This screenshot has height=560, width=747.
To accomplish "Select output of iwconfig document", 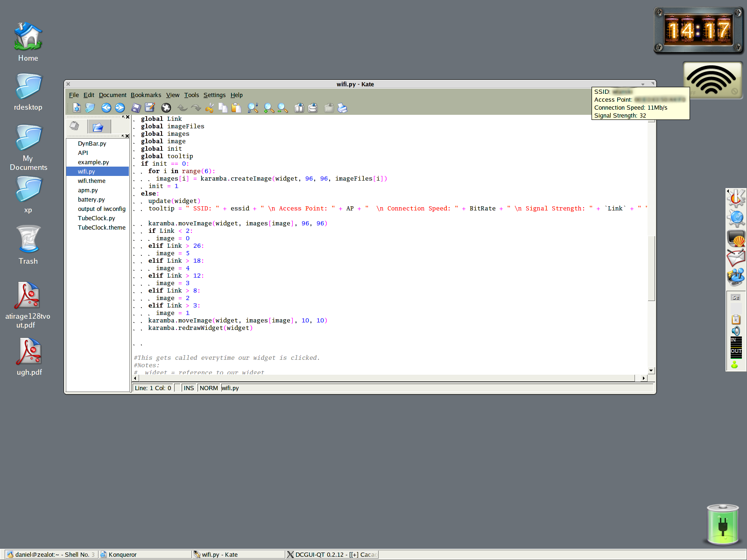I will tap(98, 209).
